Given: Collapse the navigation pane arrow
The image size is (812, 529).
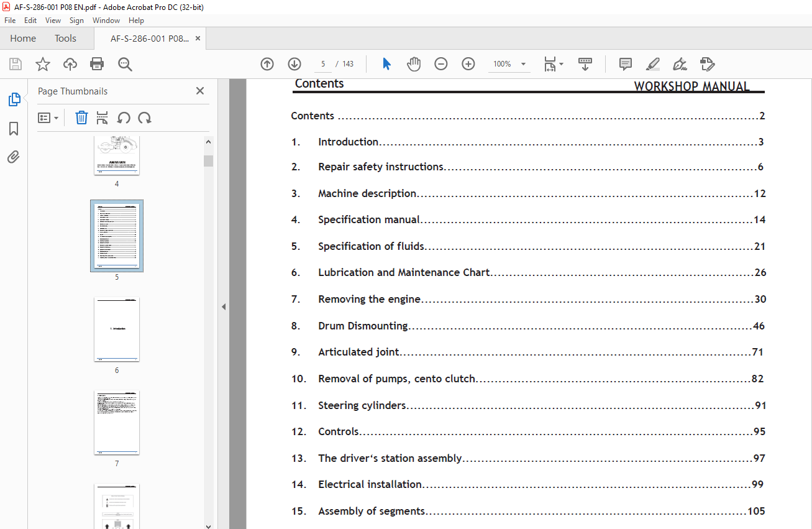Looking at the screenshot, I should [224, 306].
